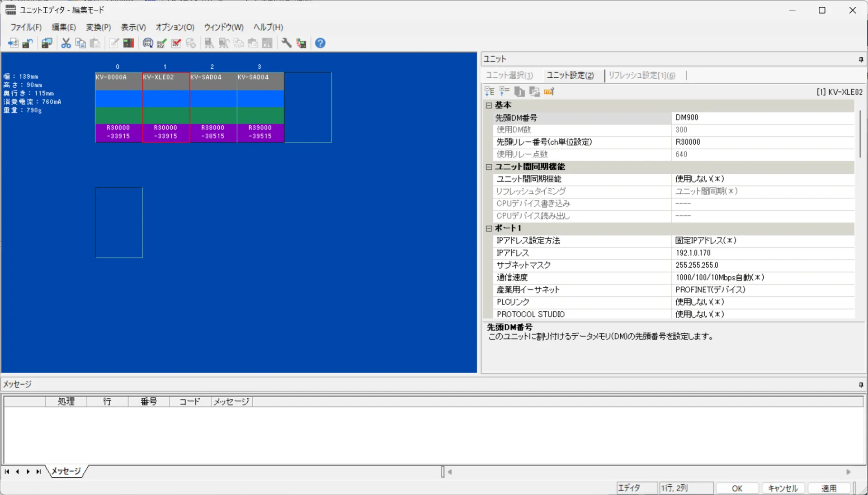Switch to the ユニット選択(1) tab

510,75
